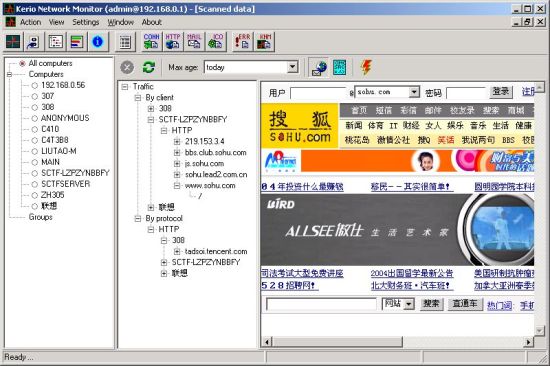Open the Max age dropdown
This screenshot has width=550, height=366.
(292, 67)
